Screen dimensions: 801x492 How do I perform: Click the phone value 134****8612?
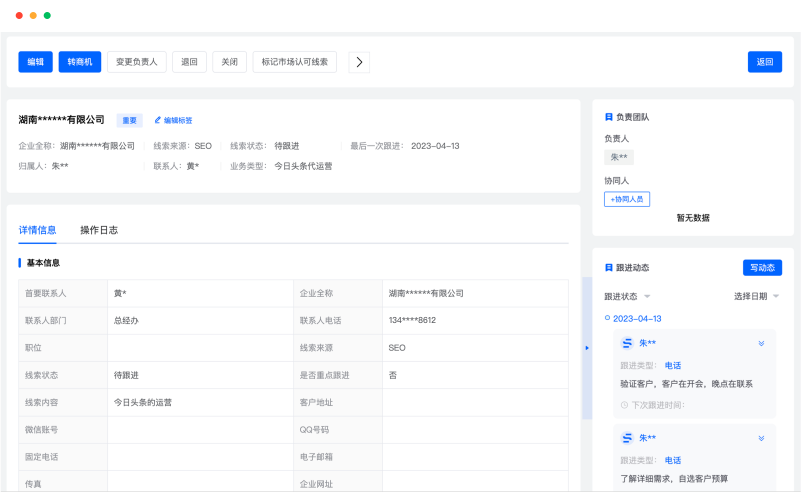pyautogui.click(x=412, y=320)
